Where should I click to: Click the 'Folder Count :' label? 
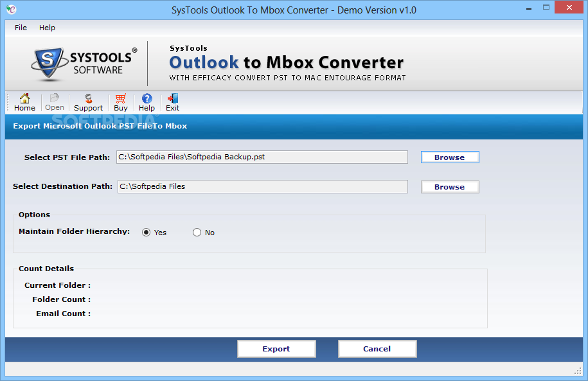(x=62, y=299)
